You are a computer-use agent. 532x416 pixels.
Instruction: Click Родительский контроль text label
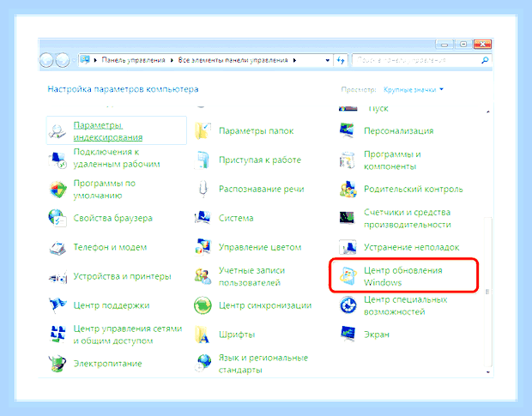(x=414, y=189)
